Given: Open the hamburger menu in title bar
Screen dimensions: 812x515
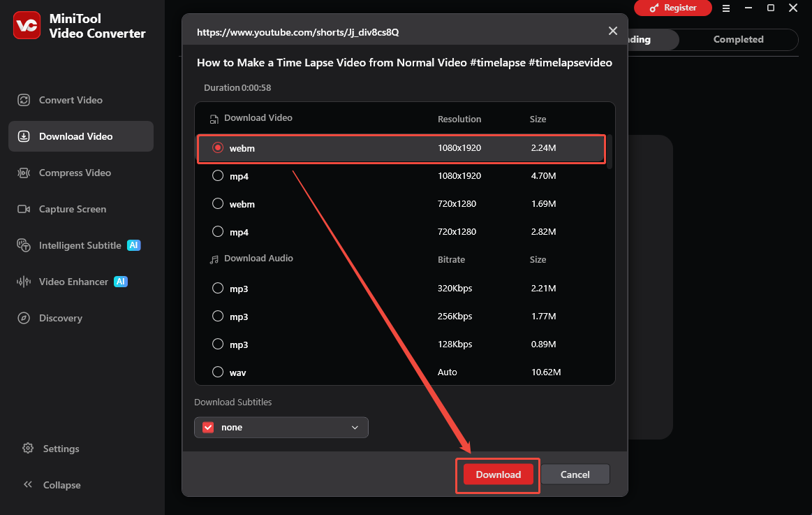Looking at the screenshot, I should pyautogui.click(x=726, y=8).
